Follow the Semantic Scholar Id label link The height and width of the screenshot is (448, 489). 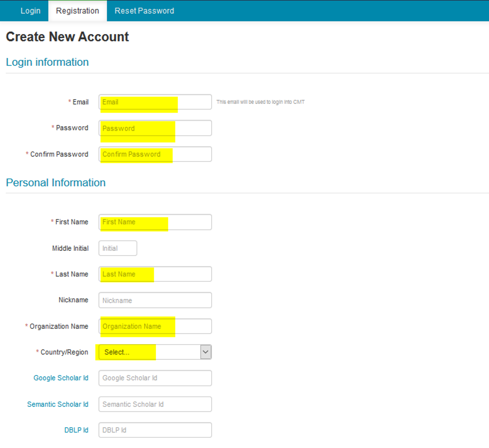(57, 404)
